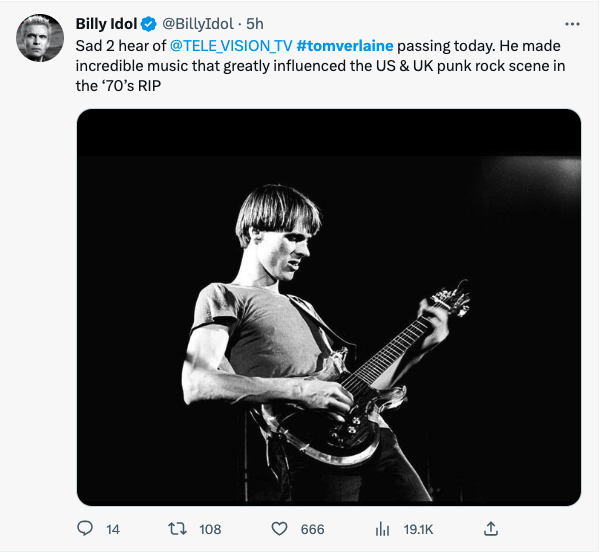The width and height of the screenshot is (602, 552).
Task: Click the @BillyIdol handle
Action: point(198,24)
